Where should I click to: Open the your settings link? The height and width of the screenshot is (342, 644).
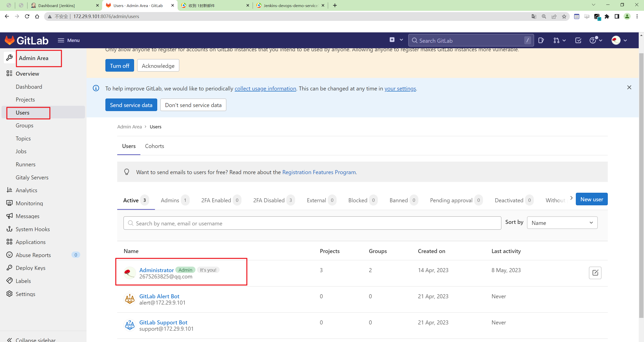tap(400, 88)
